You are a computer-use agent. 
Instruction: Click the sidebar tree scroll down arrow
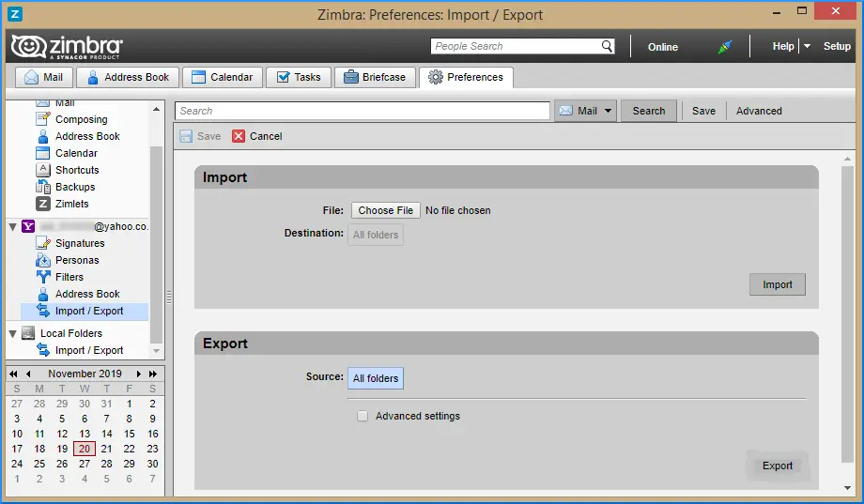tap(157, 351)
